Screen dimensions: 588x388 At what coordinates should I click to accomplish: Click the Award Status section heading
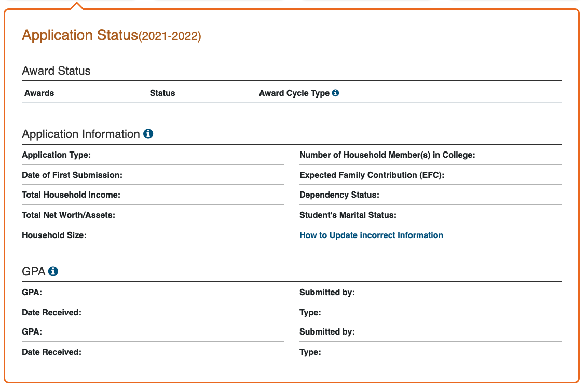[x=56, y=71]
